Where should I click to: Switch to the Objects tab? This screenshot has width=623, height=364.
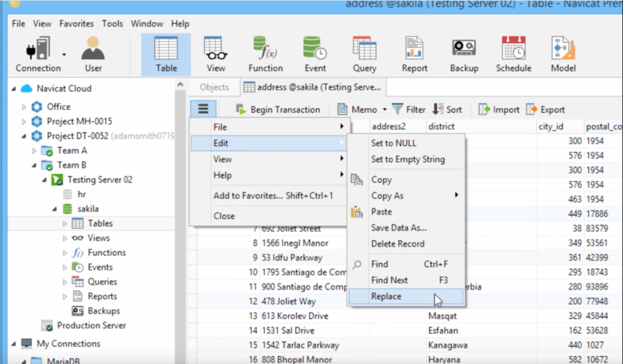click(x=214, y=87)
